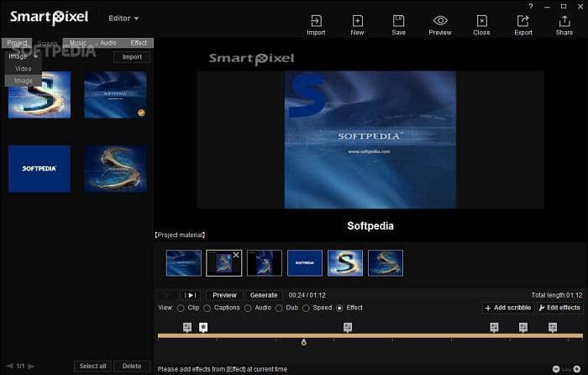Select the Clip view radio button
This screenshot has width=588, height=375.
(181, 309)
